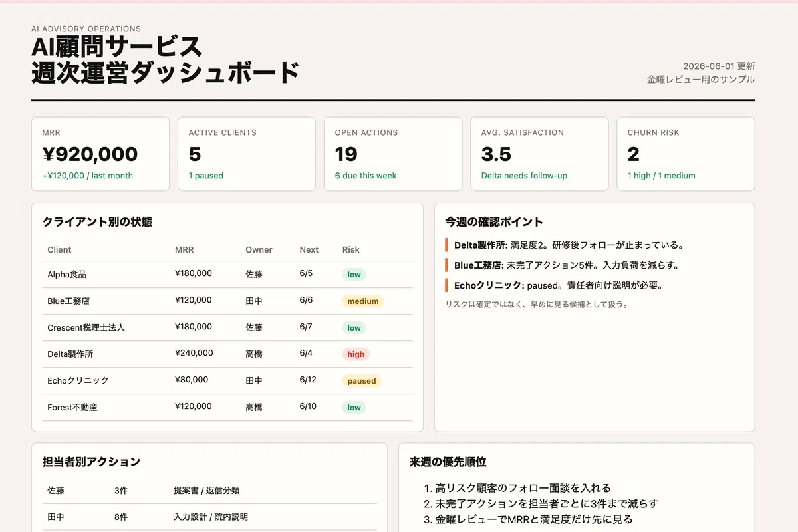Click the MRR value ¥920,000 in its card
Screen dimensions: 798x532
pyautogui.click(x=90, y=154)
